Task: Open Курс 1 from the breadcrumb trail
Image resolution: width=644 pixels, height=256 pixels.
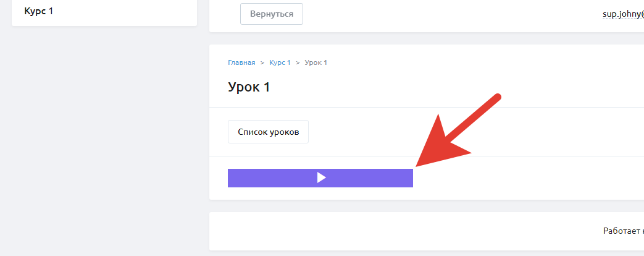Action: [280, 63]
